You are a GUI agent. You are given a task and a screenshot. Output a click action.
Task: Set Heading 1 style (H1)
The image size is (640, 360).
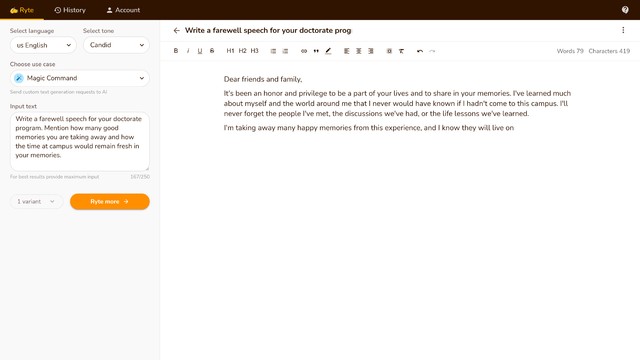coord(230,51)
